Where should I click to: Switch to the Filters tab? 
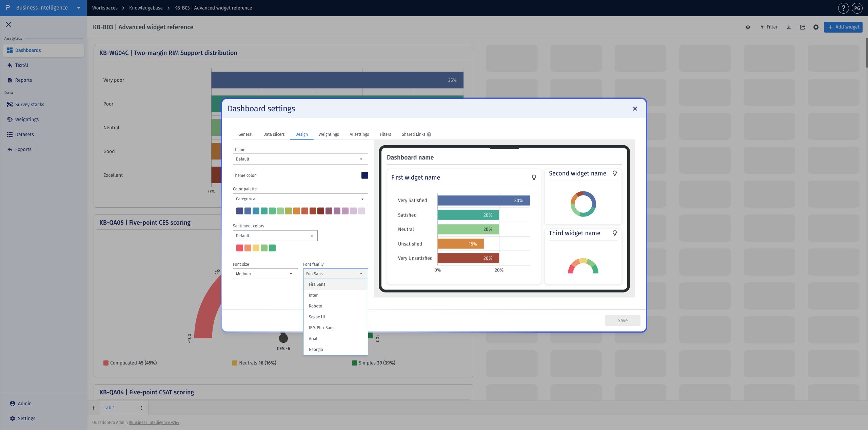pos(385,134)
